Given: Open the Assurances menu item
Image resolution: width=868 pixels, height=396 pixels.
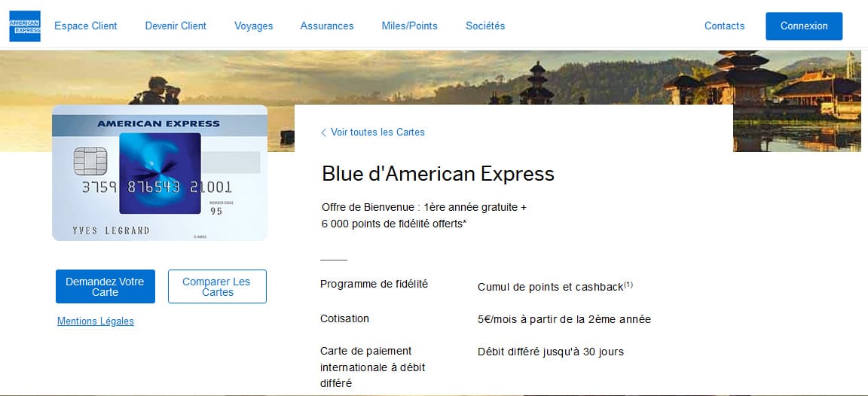Looking at the screenshot, I should pyautogui.click(x=327, y=26).
